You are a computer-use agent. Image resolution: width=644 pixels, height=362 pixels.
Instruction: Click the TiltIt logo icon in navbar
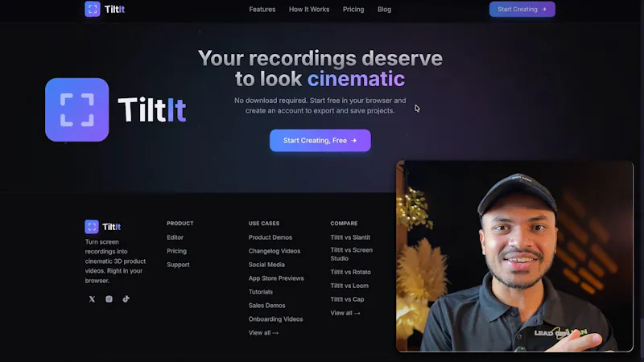[x=93, y=9]
